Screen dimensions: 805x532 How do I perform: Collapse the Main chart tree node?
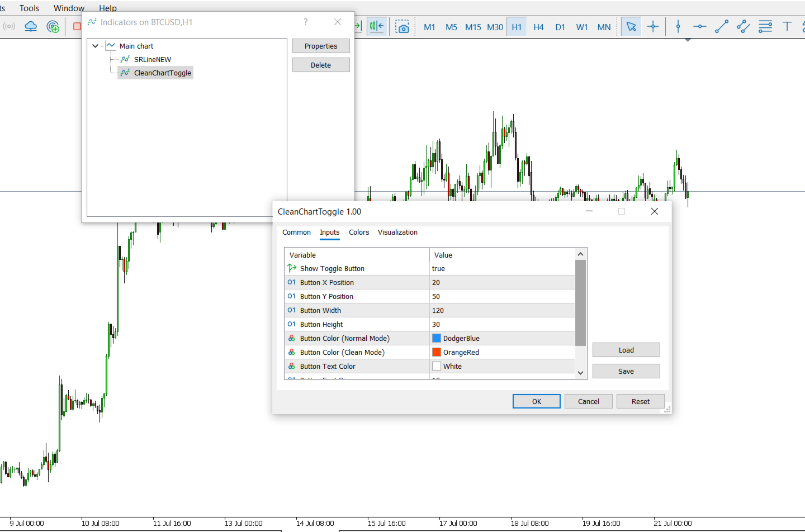pos(95,46)
